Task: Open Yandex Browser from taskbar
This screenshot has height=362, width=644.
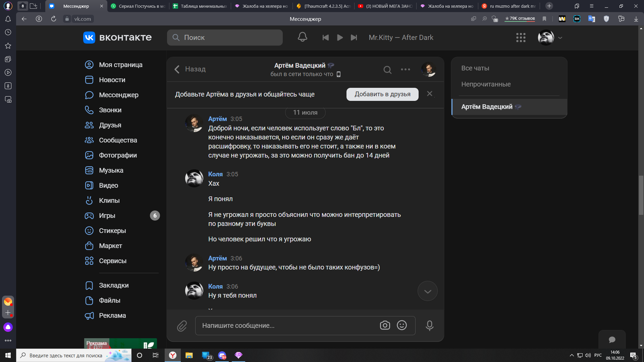Action: pyautogui.click(x=172, y=355)
